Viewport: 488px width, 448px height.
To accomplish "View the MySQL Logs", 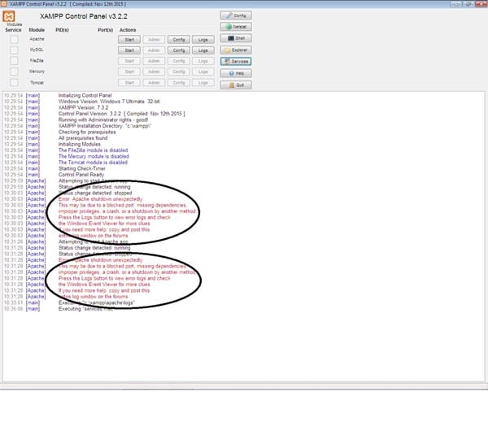I will 203,50.
